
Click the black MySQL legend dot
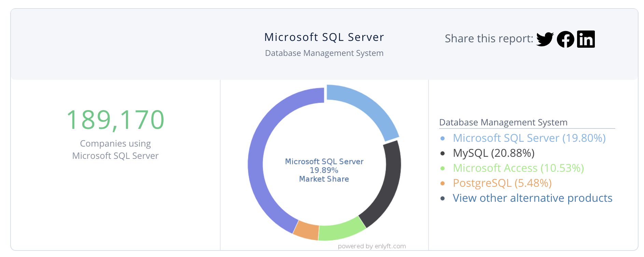pos(443,153)
